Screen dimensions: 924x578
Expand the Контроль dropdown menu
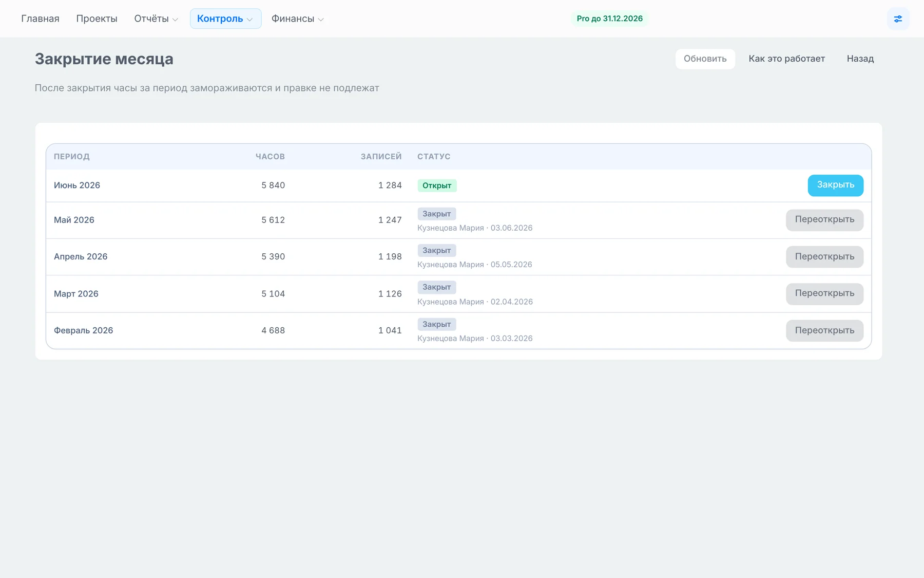(x=225, y=18)
